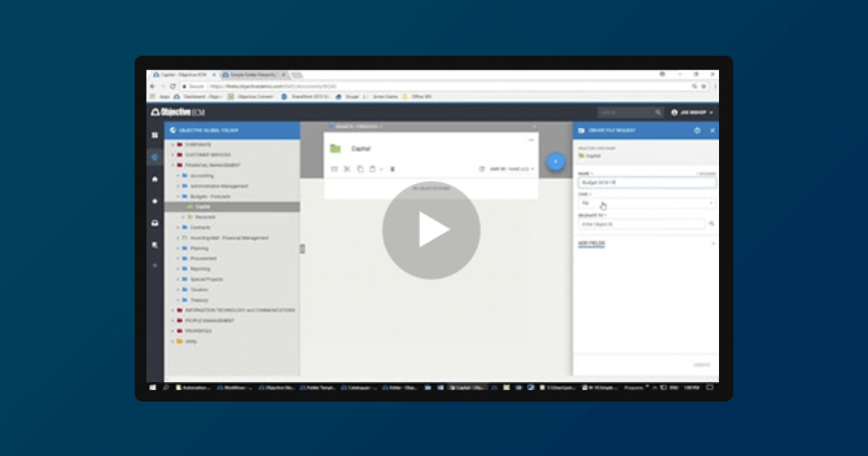Open the Sort By Name dropdown
868x456 pixels.
point(511,169)
